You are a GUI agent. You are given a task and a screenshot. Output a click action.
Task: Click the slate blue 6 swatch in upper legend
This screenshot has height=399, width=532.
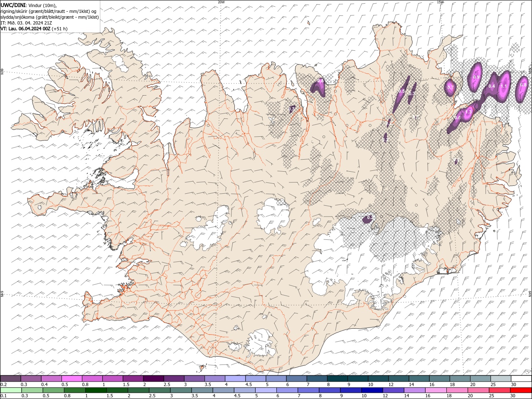(296, 379)
